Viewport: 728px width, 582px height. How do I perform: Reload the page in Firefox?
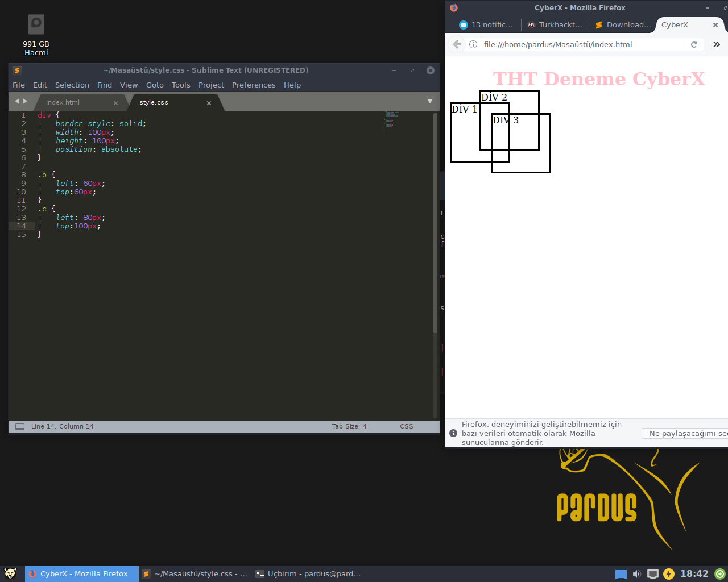coord(694,44)
